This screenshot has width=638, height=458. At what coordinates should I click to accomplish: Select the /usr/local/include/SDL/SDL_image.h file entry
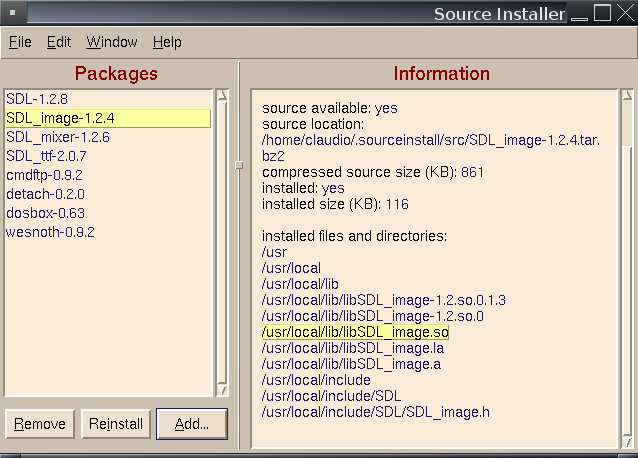[375, 412]
